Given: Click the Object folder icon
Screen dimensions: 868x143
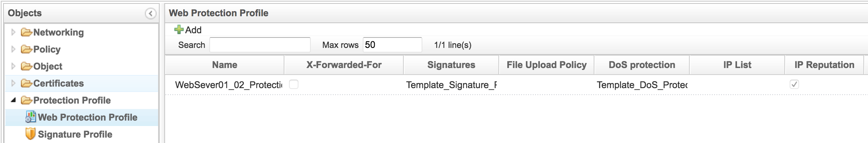Looking at the screenshot, I should (26, 66).
